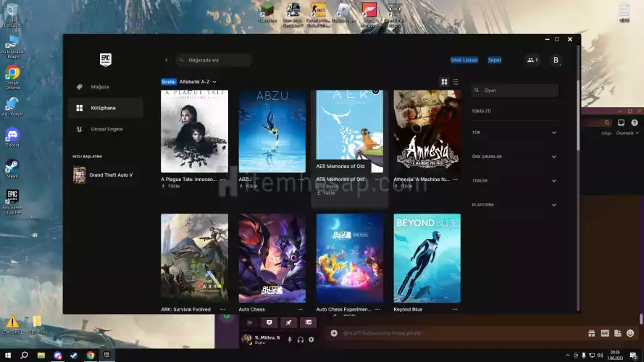Switch library to list view
644x362 pixels.
[x=455, y=82]
